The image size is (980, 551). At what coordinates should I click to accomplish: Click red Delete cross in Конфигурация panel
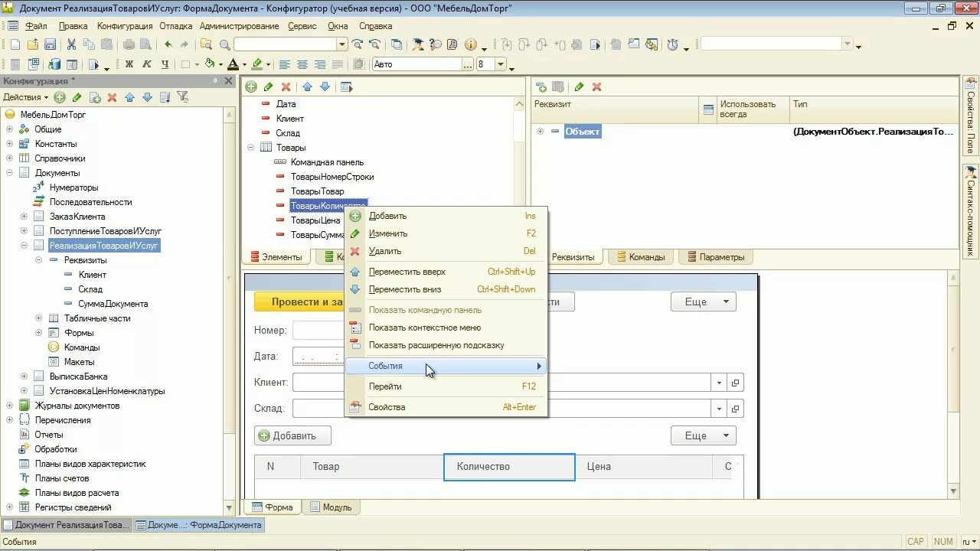[112, 97]
